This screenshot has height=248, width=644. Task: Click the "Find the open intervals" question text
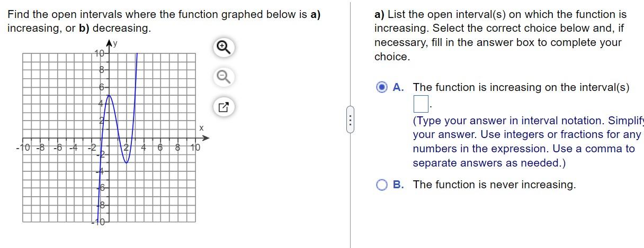pos(164,21)
